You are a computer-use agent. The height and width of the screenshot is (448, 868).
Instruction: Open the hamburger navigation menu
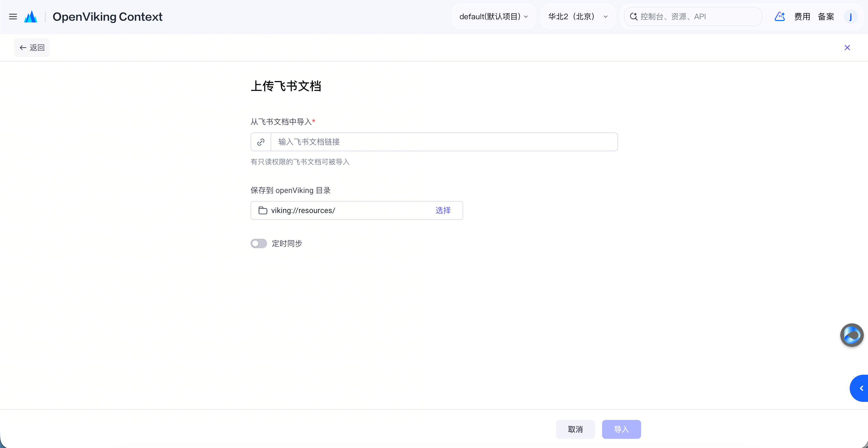13,17
